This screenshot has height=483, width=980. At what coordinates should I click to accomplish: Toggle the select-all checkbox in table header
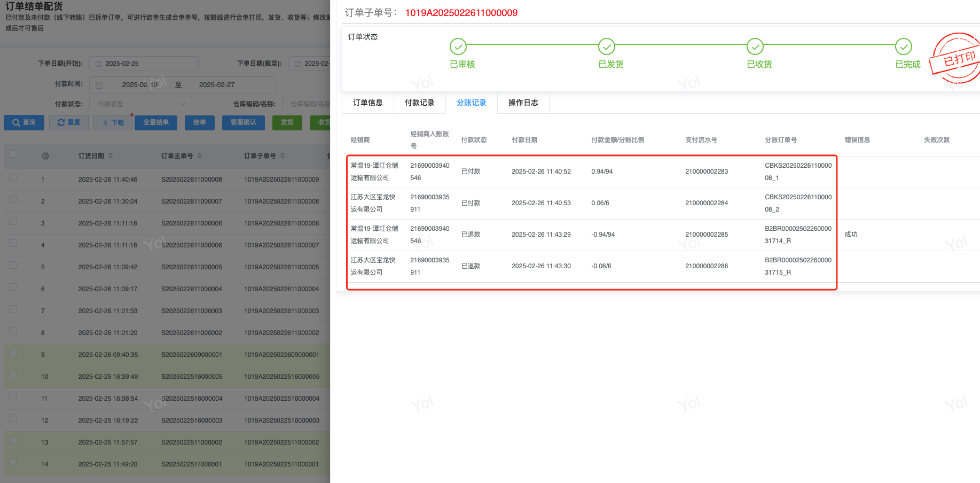[13, 154]
